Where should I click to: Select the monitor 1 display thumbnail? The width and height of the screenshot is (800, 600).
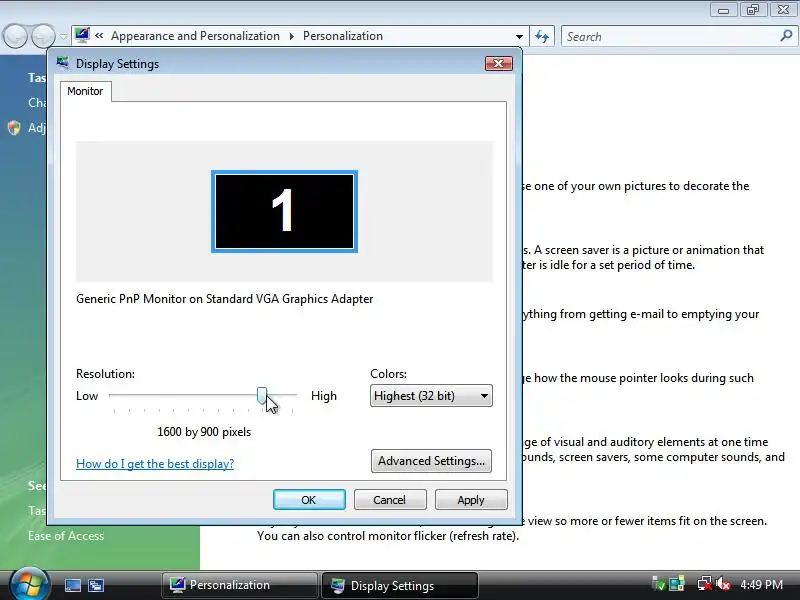284,211
